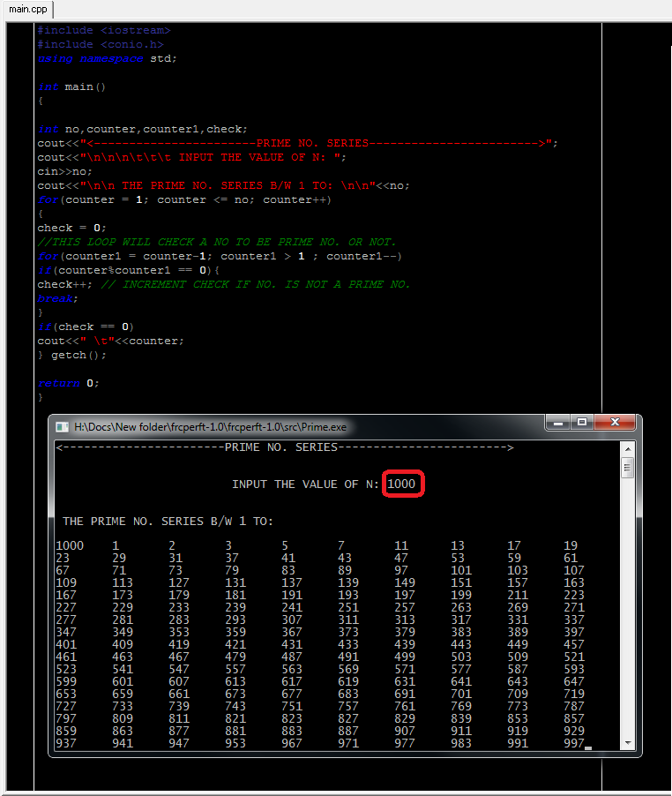The width and height of the screenshot is (672, 796).
Task: Click the 'getch();' call in the code
Action: click(78, 356)
